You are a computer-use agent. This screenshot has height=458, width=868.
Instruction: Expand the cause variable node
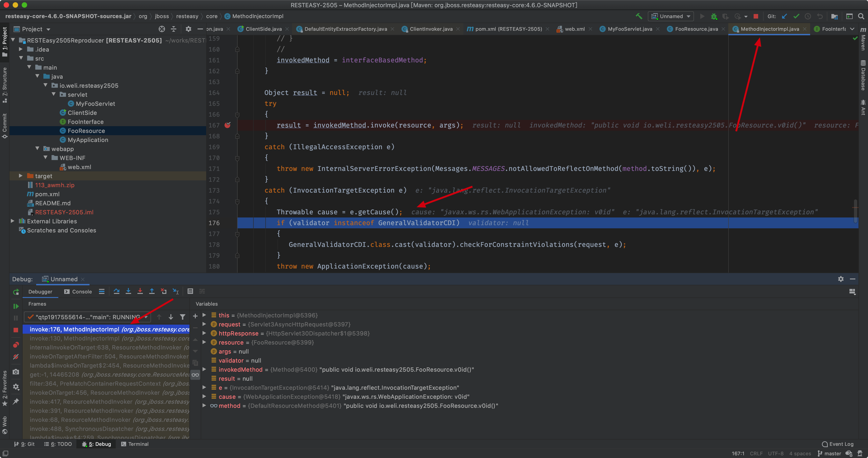click(204, 397)
